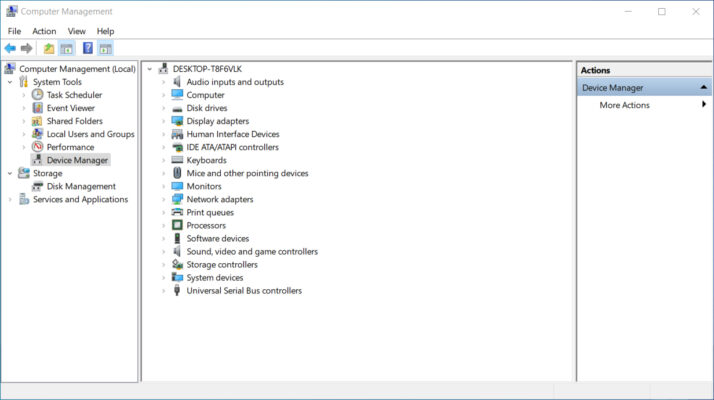Select the Computer Management (Local) root

click(x=77, y=69)
